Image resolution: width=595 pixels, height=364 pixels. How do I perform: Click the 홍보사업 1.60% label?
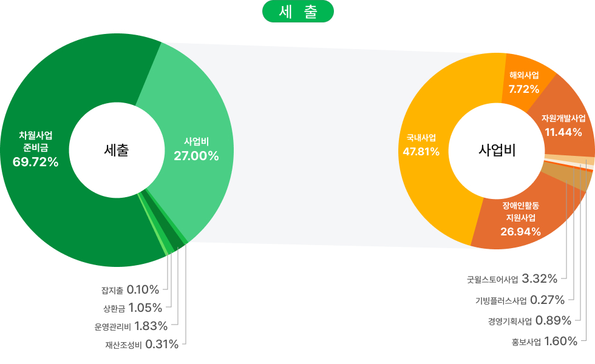point(544,342)
